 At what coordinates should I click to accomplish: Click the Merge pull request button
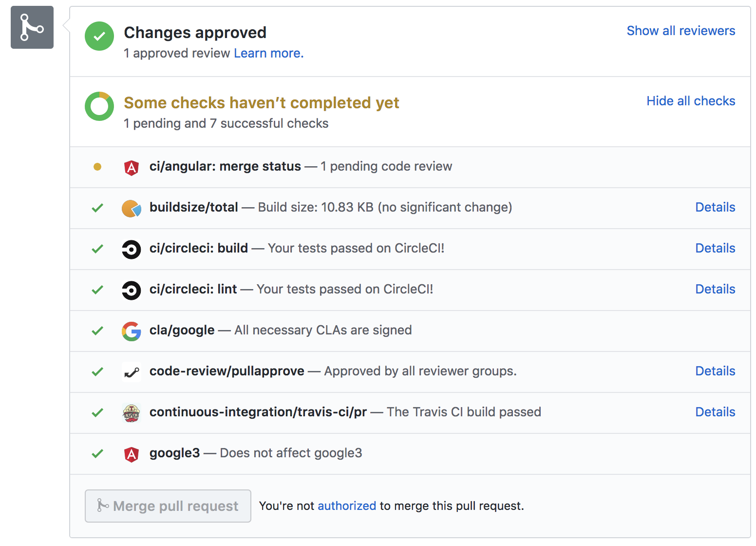click(x=168, y=506)
